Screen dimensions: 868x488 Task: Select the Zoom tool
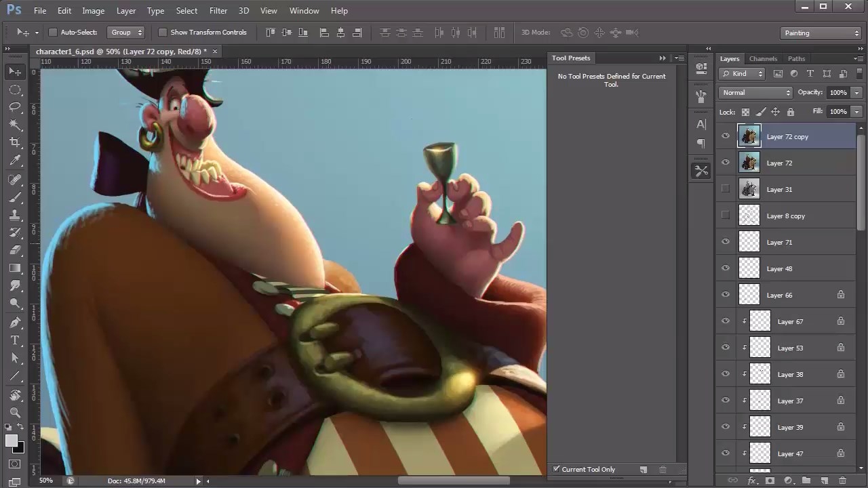click(x=15, y=413)
